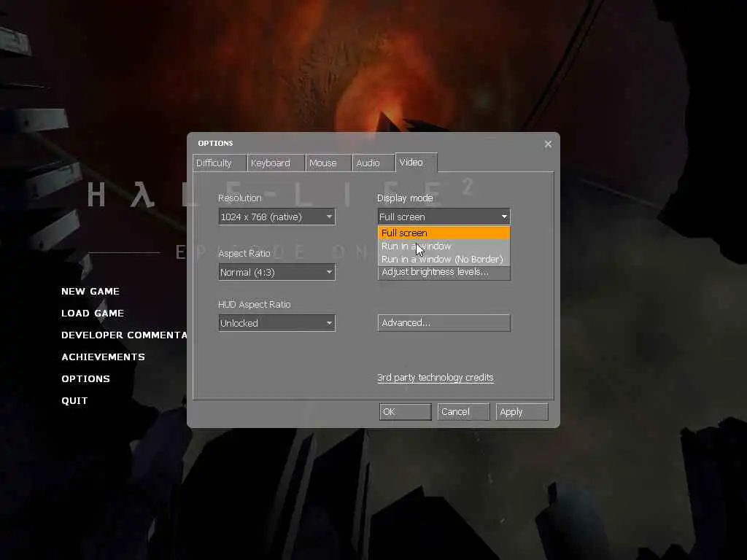The height and width of the screenshot is (560, 747).
Task: Confirm settings with OK button
Action: point(406,412)
